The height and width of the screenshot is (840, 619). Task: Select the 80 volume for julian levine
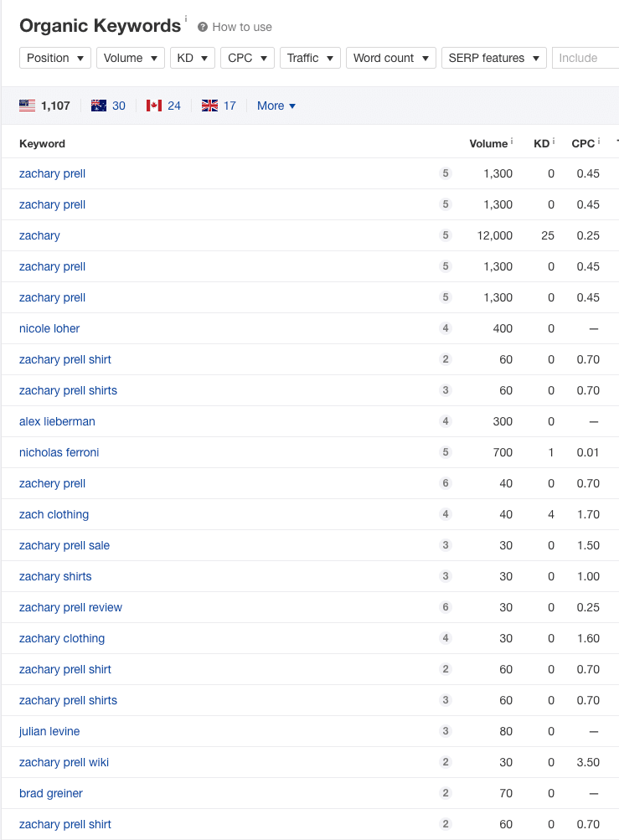[x=506, y=732]
